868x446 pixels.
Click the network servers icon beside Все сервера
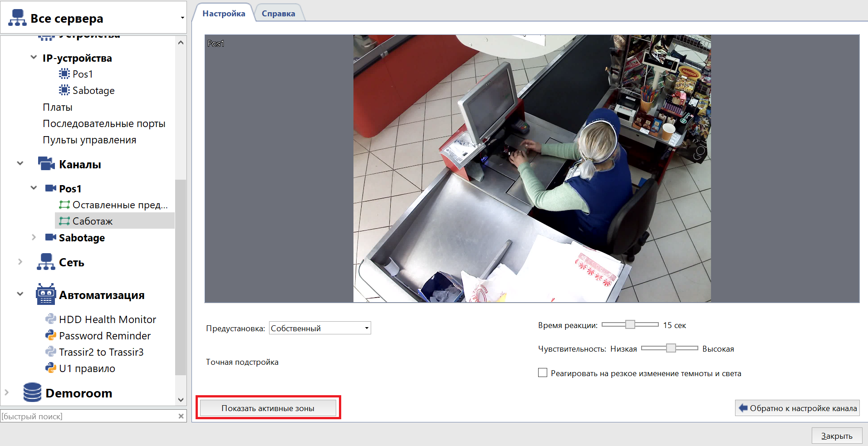(17, 18)
